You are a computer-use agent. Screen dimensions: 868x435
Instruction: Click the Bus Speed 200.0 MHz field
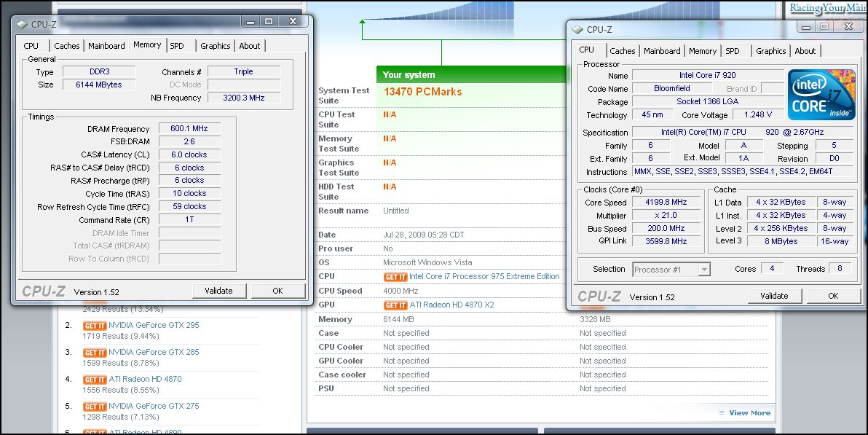[666, 228]
